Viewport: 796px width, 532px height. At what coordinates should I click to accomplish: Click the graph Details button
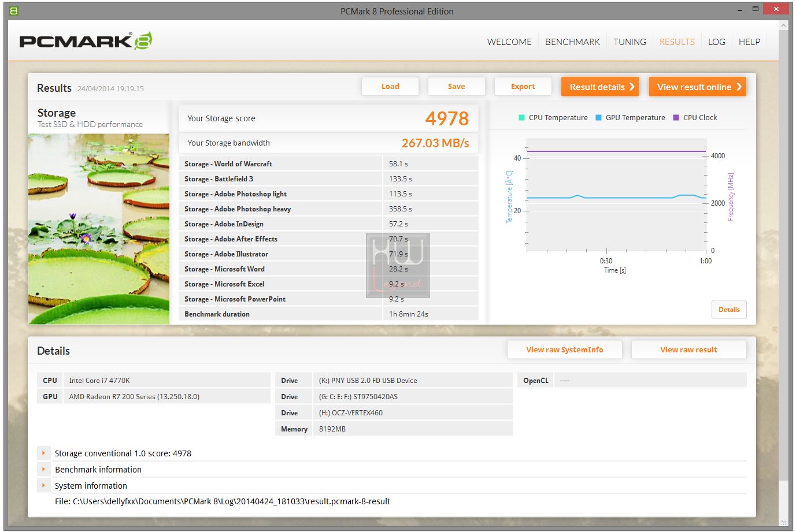[729, 310]
